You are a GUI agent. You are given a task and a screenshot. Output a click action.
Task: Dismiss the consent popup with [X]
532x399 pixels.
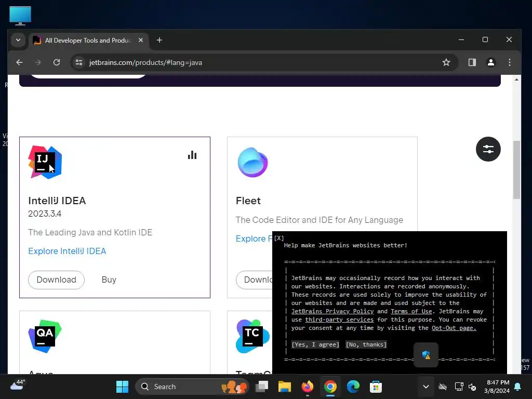[279, 238]
